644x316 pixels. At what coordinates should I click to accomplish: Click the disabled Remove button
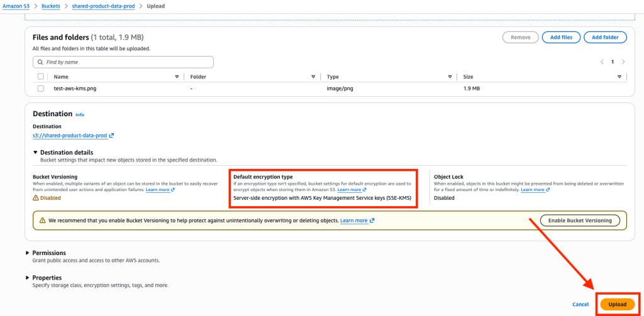[520, 37]
